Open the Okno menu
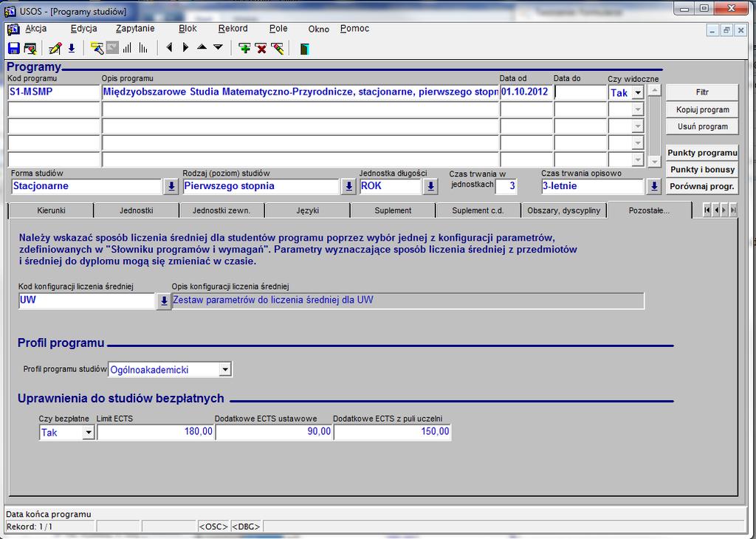 [x=319, y=30]
